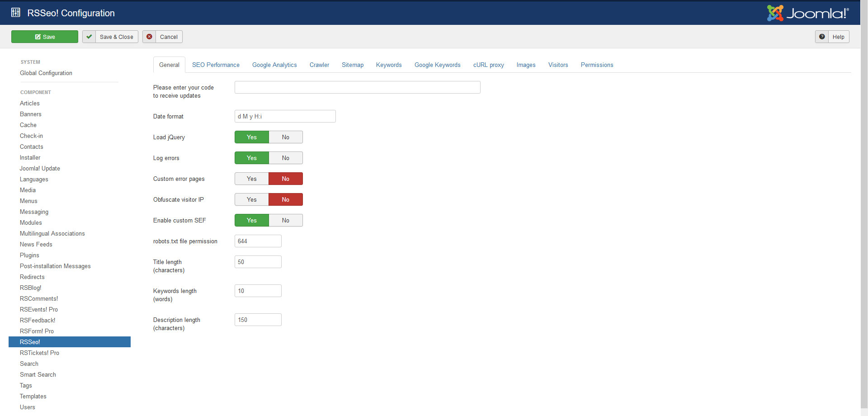Image resolution: width=868 pixels, height=416 pixels.
Task: Set Load jQuery to Yes
Action: click(x=252, y=137)
